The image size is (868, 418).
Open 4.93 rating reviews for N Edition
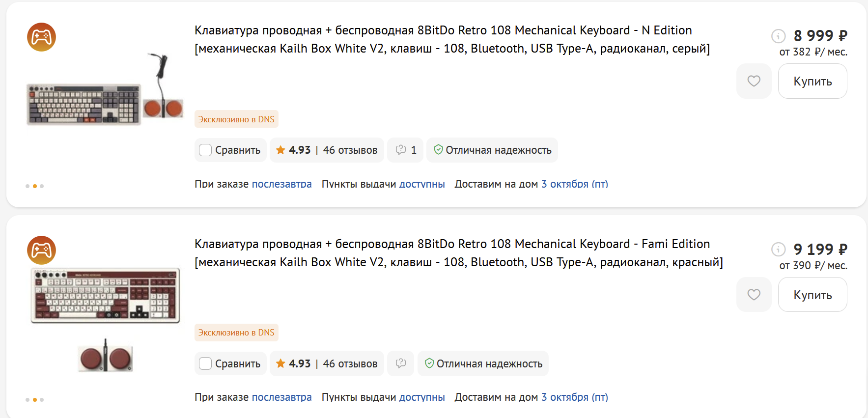[x=327, y=150]
